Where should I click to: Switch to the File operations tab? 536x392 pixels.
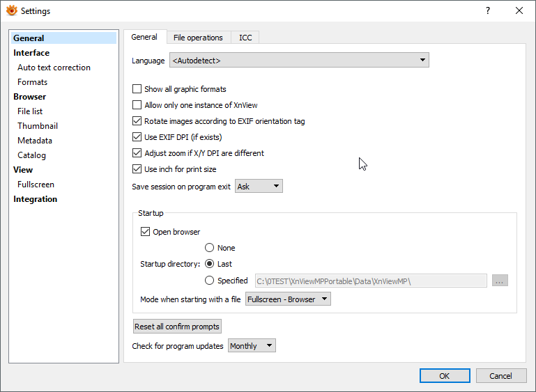point(198,38)
